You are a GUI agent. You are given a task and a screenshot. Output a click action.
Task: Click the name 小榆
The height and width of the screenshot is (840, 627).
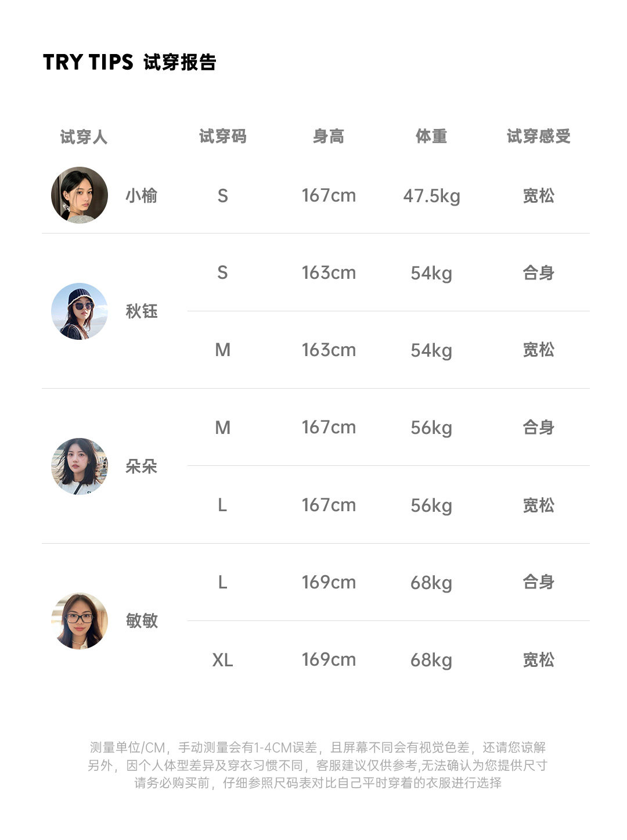[x=142, y=196]
